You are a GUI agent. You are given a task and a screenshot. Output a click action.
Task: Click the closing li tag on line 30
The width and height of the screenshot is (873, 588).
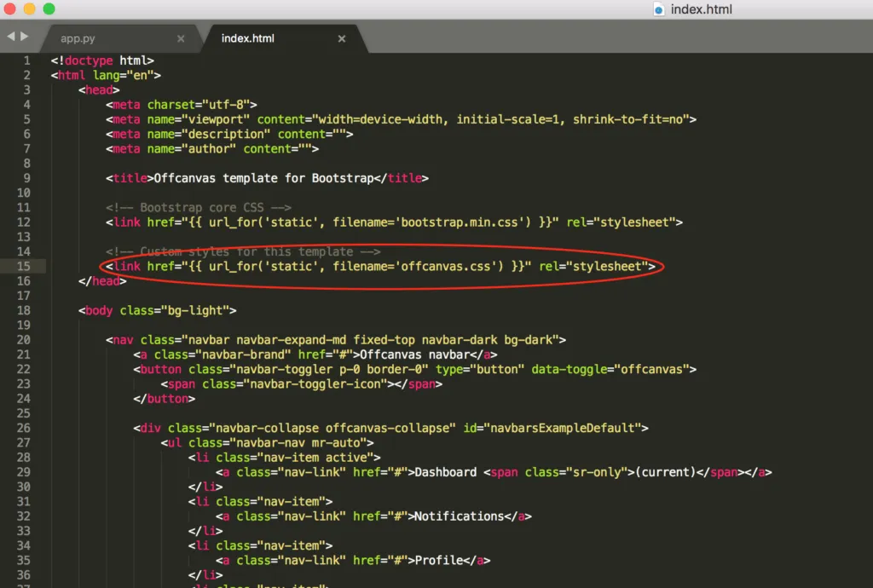point(205,487)
